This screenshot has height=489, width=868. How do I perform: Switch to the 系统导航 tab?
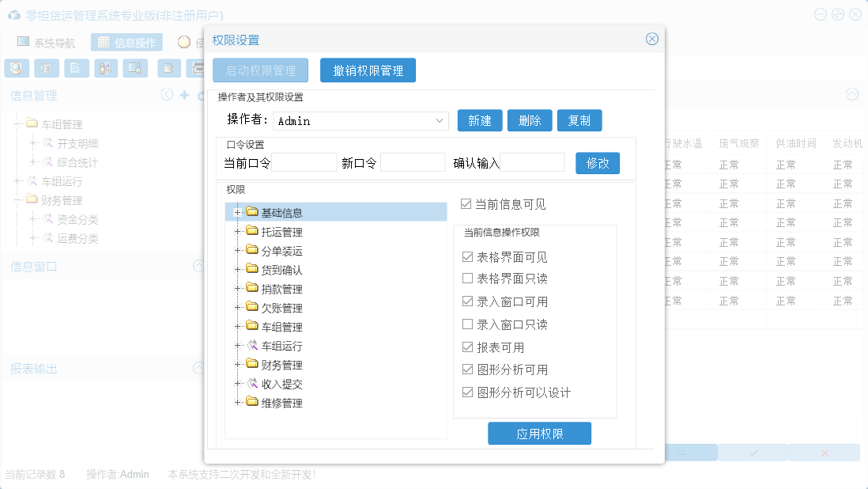click(47, 43)
